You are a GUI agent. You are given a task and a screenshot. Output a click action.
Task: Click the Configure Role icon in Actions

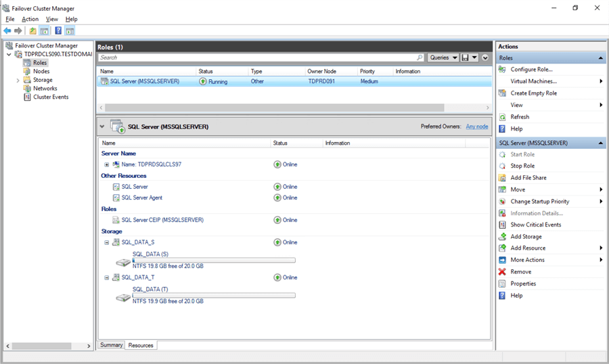tap(502, 69)
